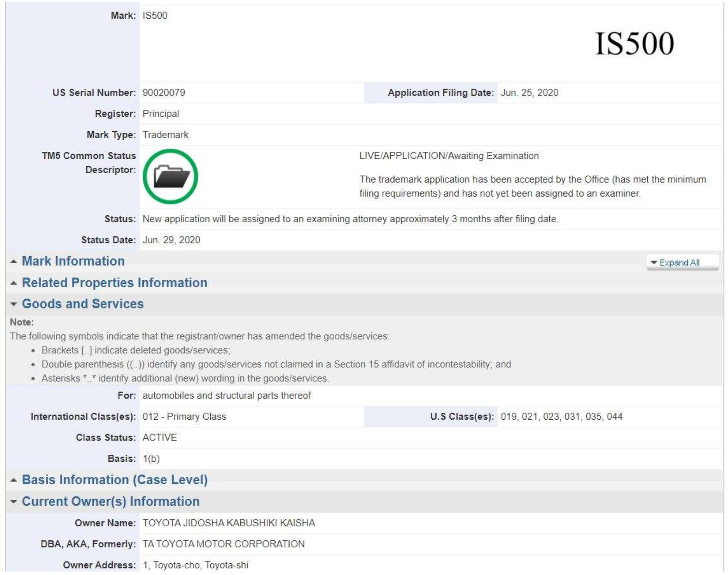Click TA TOYOTA MOTOR CORPORATION text
Image resolution: width=728 pixels, height=575 pixels.
(224, 544)
